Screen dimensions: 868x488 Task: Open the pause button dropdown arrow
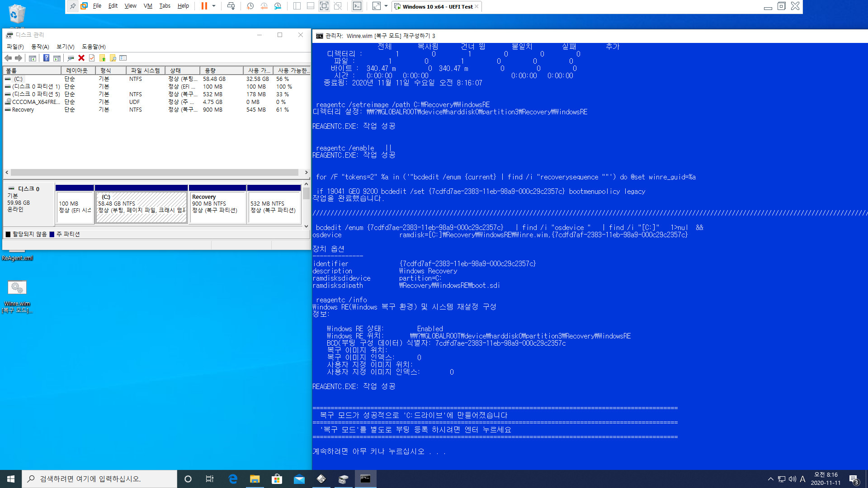[x=214, y=6]
